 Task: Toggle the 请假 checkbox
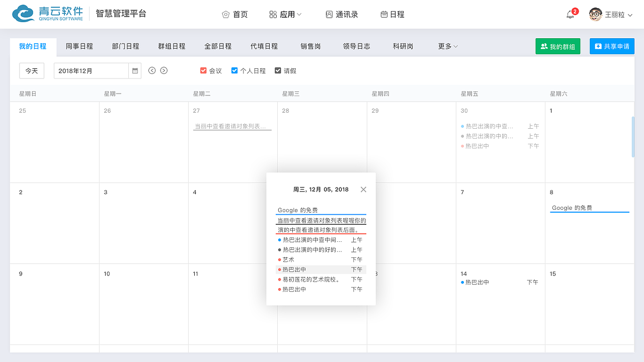click(x=278, y=70)
